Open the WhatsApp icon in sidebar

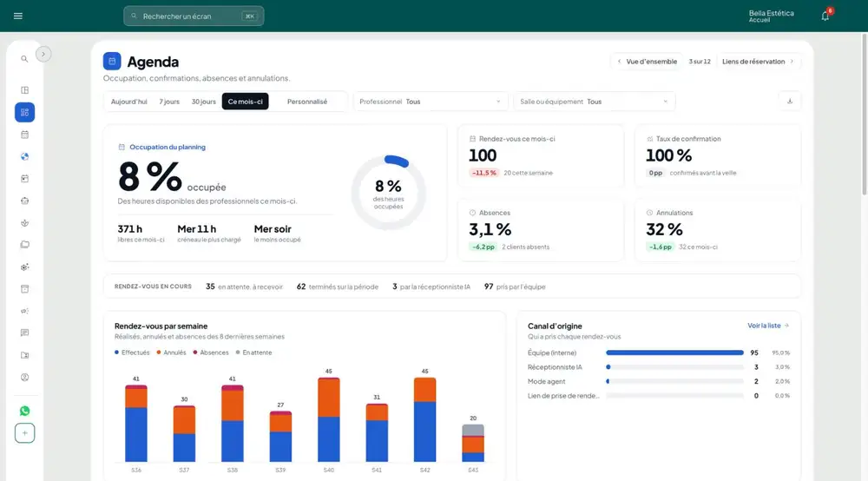coord(24,411)
